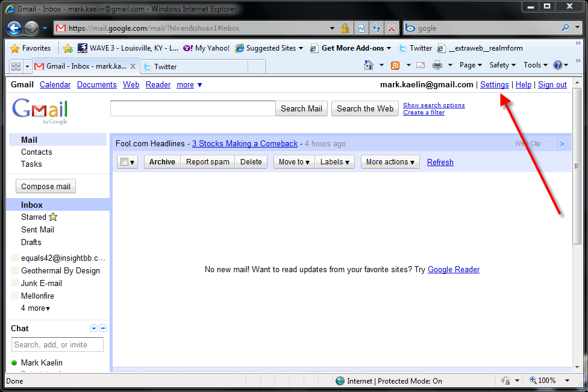Minimize the Chat panel
The width and height of the screenshot is (588, 392).
103,328
